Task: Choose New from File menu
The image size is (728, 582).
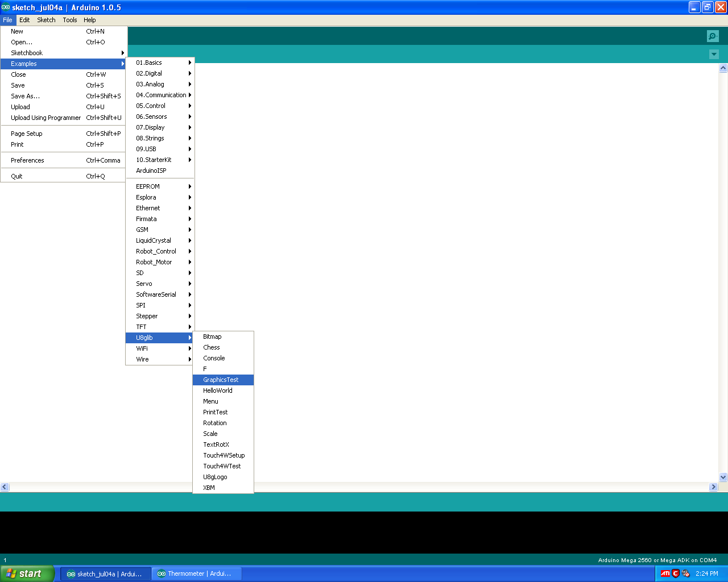Action: [64, 31]
